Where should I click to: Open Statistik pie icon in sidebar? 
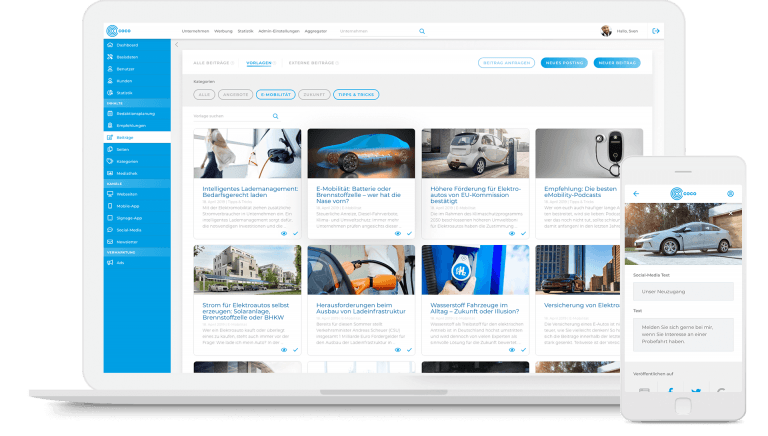coord(110,93)
